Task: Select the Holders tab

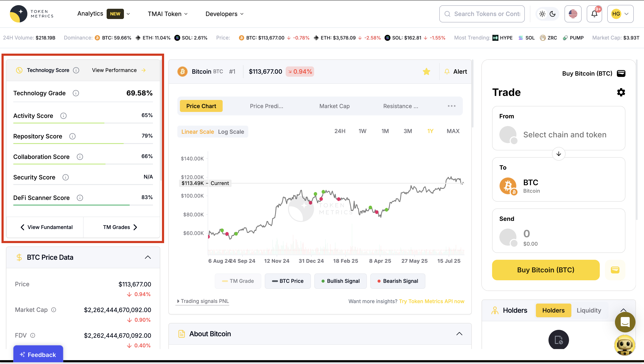Action: click(x=553, y=310)
